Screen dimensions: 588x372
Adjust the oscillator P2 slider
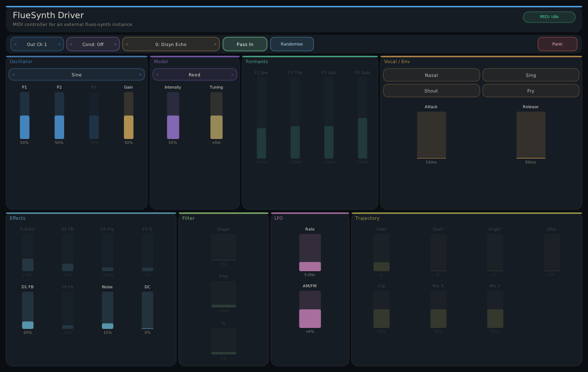point(59,116)
